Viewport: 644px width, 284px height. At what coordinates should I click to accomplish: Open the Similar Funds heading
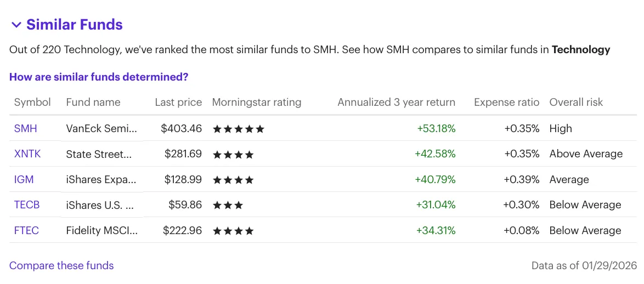[x=75, y=25]
